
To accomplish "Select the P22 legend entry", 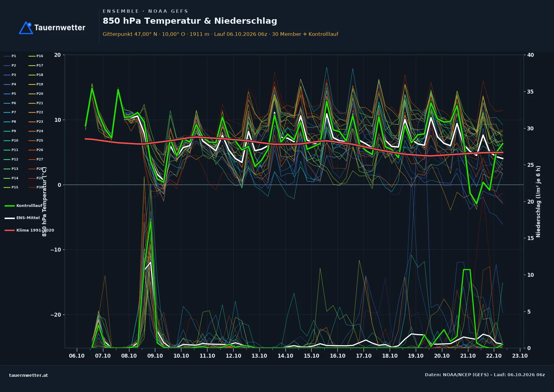I will [x=36, y=112].
